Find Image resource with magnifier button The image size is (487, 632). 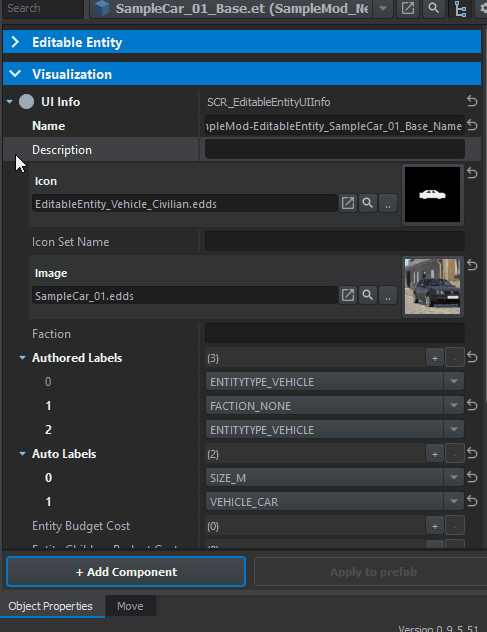pyautogui.click(x=368, y=295)
